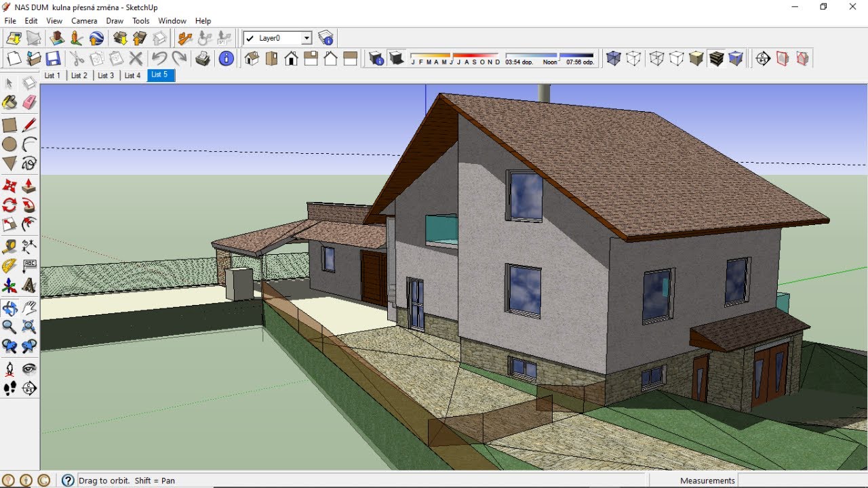Screen dimensions: 868x488
Task: Select the Walk footprints tool
Action: tap(9, 388)
